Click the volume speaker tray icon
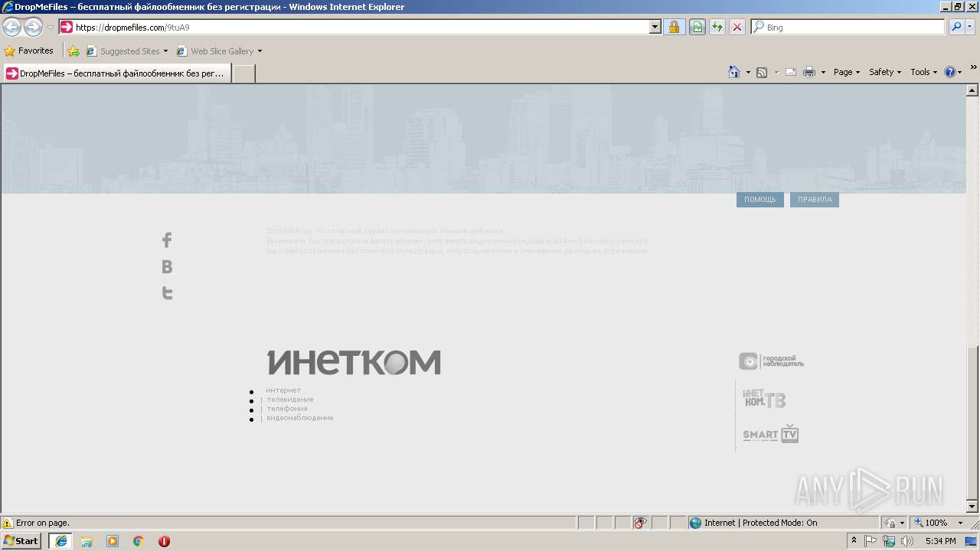The height and width of the screenshot is (551, 980). 907,541
